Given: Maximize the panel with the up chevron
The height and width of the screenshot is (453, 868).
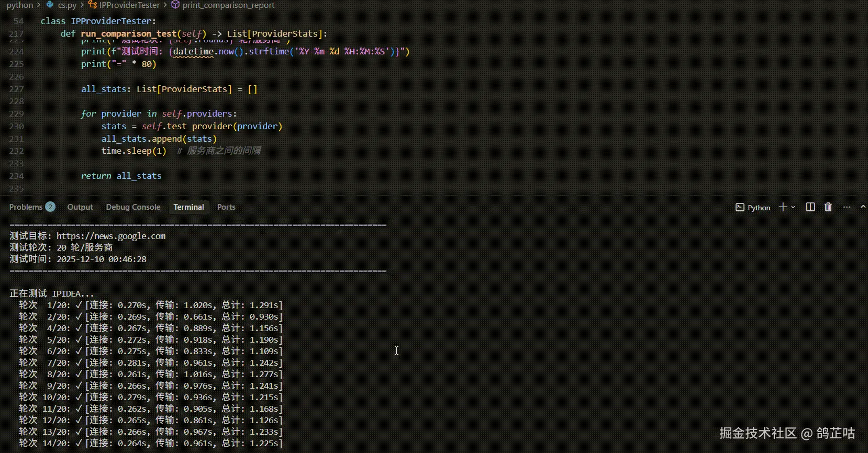Looking at the screenshot, I should click(863, 207).
